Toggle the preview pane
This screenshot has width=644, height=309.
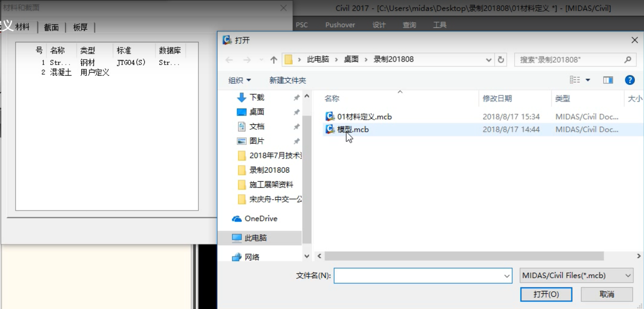coord(608,80)
